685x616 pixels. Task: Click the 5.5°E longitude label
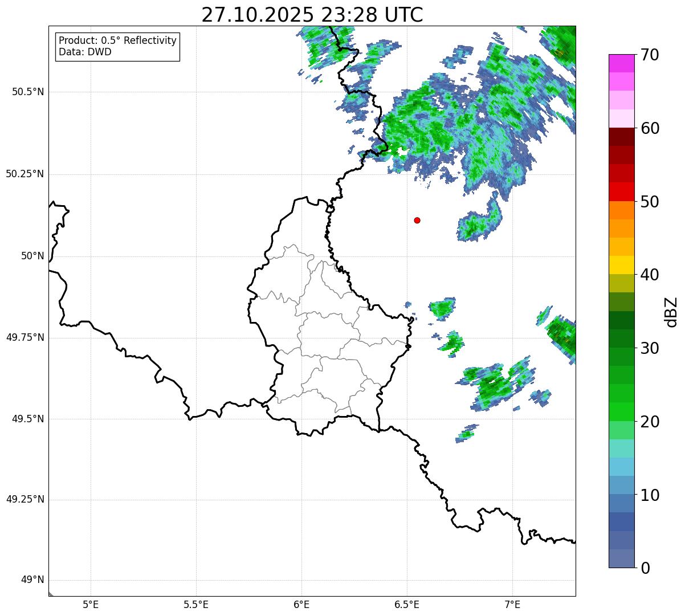pos(196,605)
